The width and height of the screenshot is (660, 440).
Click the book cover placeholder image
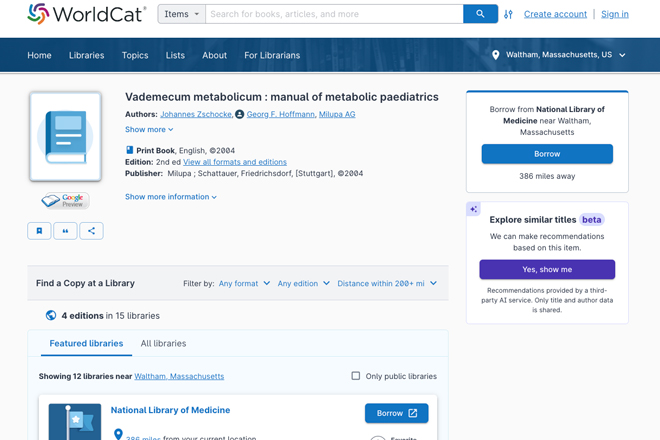[65, 136]
